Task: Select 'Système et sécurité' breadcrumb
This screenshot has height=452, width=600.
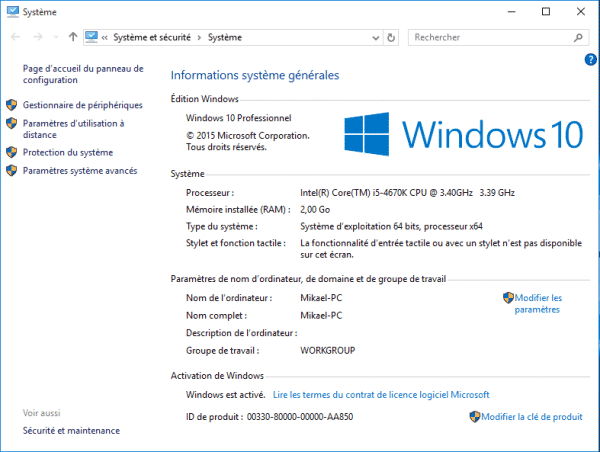Action: click(x=152, y=38)
